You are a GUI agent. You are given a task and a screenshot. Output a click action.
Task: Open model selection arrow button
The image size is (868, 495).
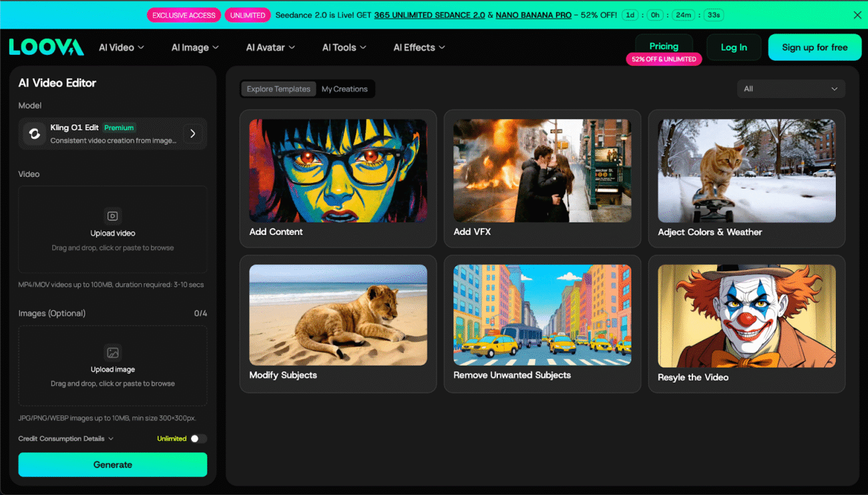coord(193,134)
